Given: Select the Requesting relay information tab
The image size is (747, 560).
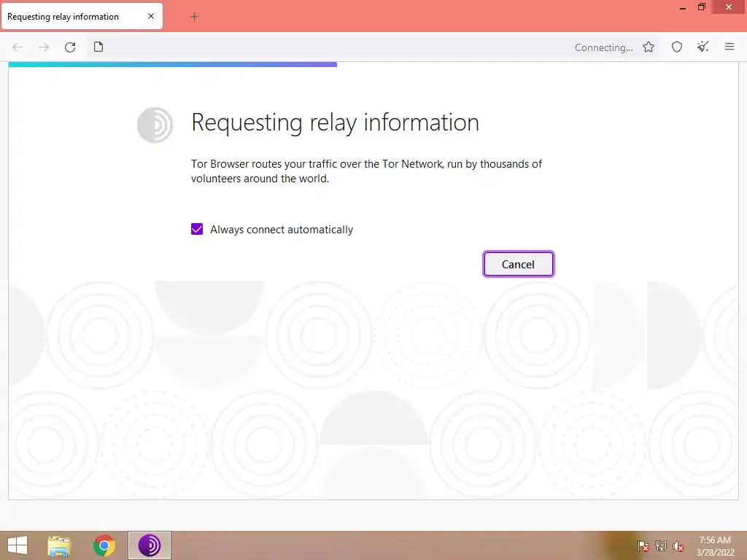Looking at the screenshot, I should [x=82, y=16].
